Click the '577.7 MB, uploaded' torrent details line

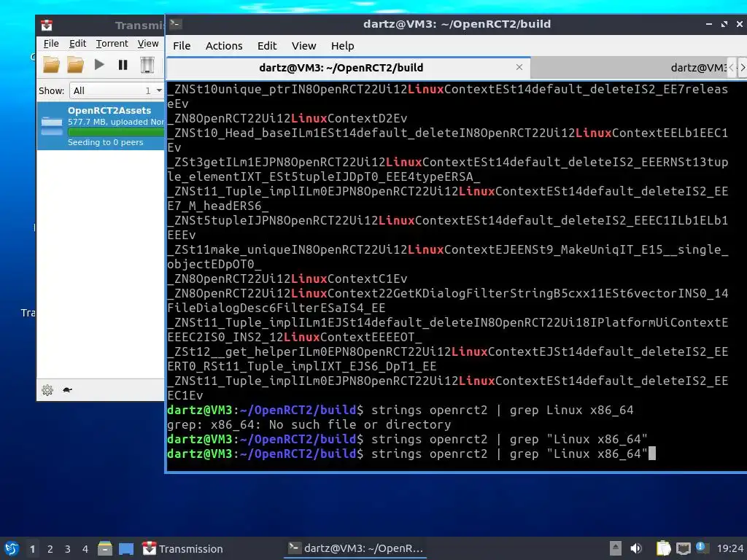(116, 122)
